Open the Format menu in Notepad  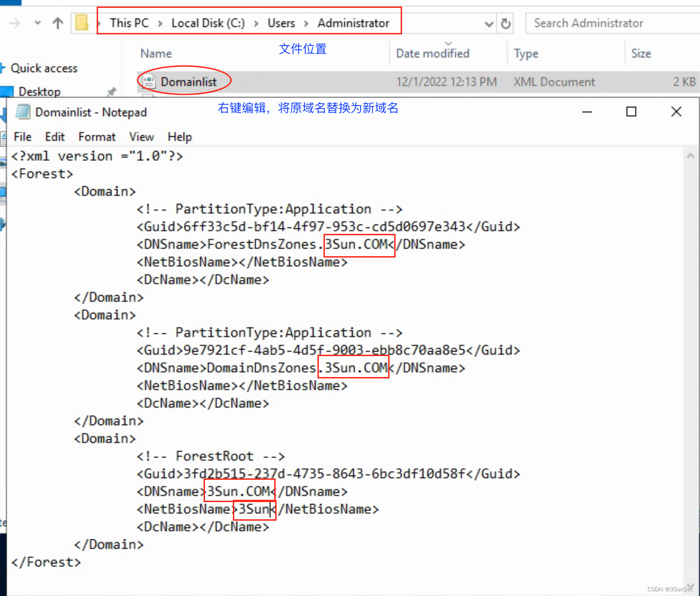(96, 137)
